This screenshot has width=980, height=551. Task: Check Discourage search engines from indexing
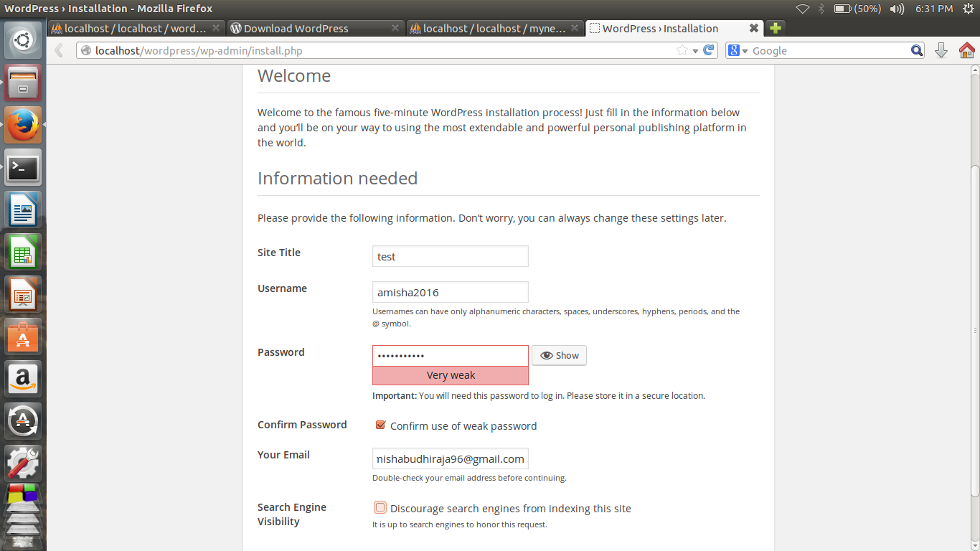tap(380, 507)
